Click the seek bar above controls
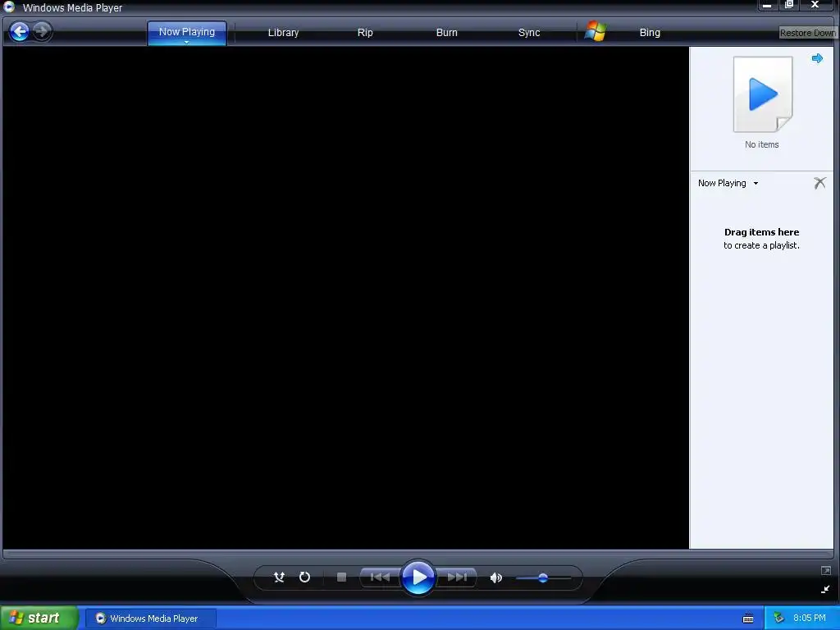The width and height of the screenshot is (840, 630). pyautogui.click(x=418, y=554)
